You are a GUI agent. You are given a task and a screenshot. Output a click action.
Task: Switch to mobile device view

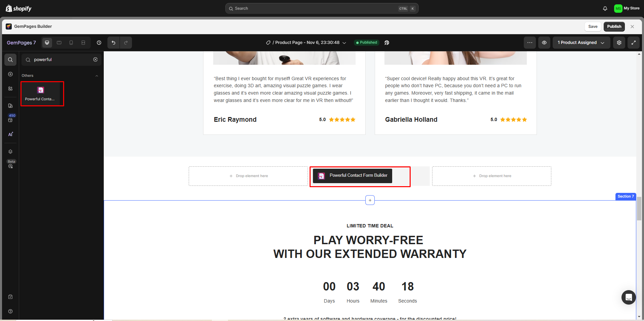[71, 43]
